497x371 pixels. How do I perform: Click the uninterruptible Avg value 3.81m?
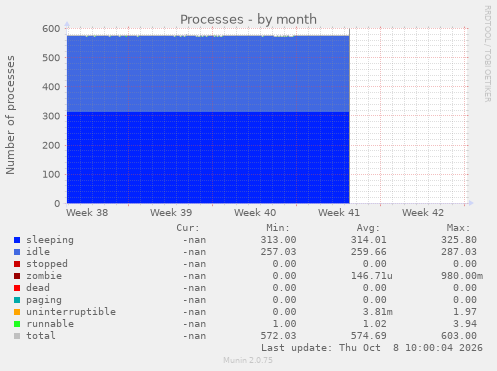click(378, 312)
